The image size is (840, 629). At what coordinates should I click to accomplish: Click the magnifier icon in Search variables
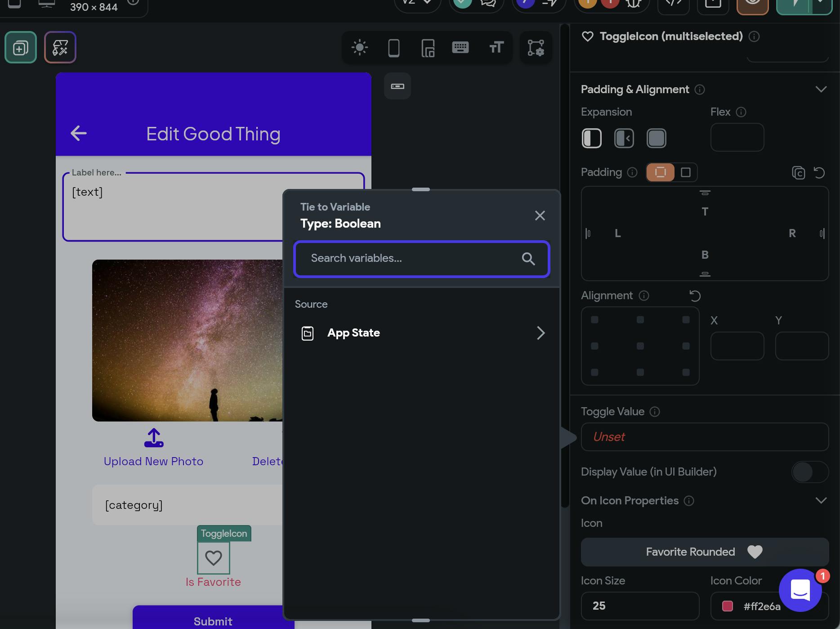coord(528,259)
